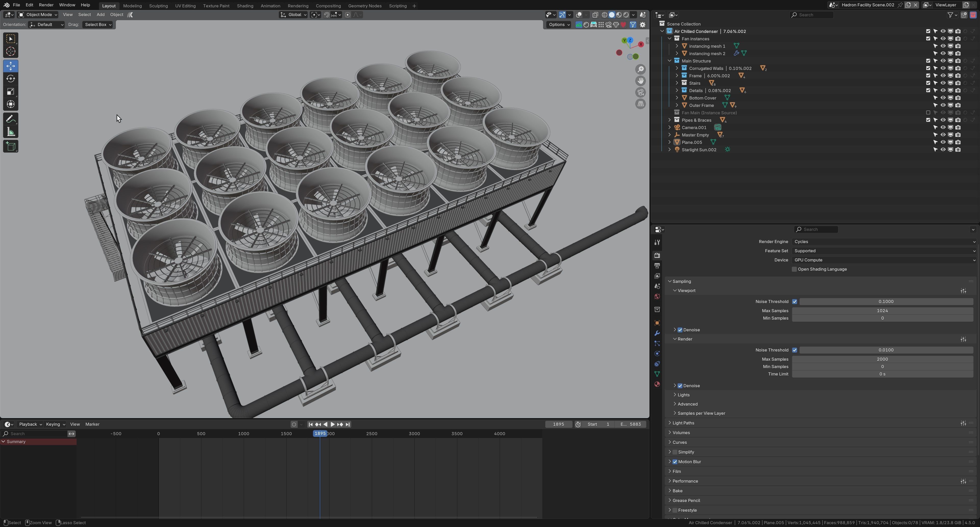Image resolution: width=980 pixels, height=527 pixels.
Task: Toggle the camera view icon
Action: point(641,92)
